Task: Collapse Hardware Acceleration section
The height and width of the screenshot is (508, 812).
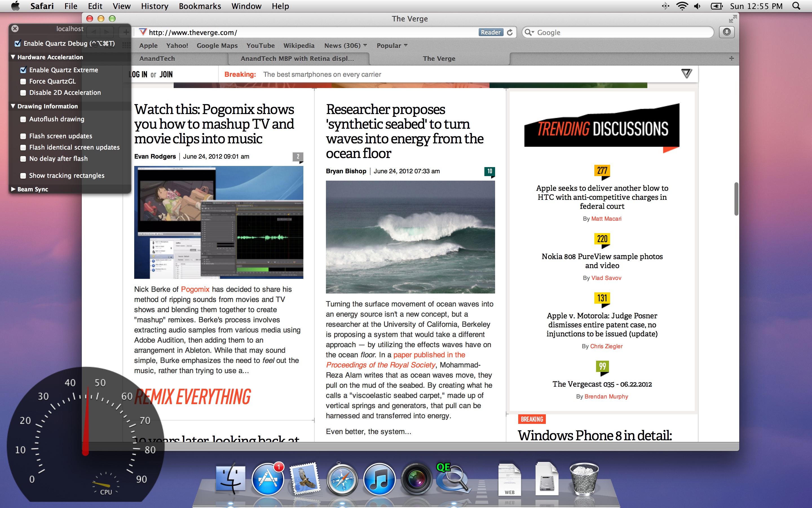Action: click(x=13, y=57)
